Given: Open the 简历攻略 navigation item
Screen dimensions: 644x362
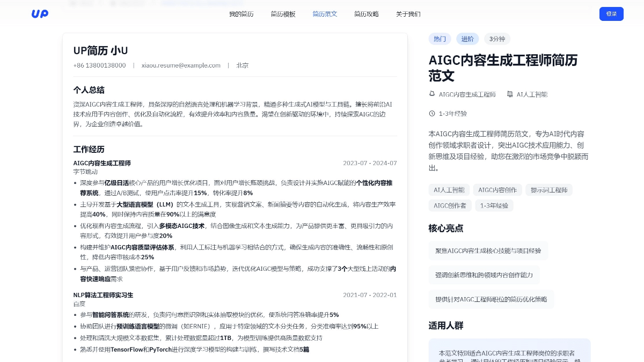Looking at the screenshot, I should pos(366,14).
